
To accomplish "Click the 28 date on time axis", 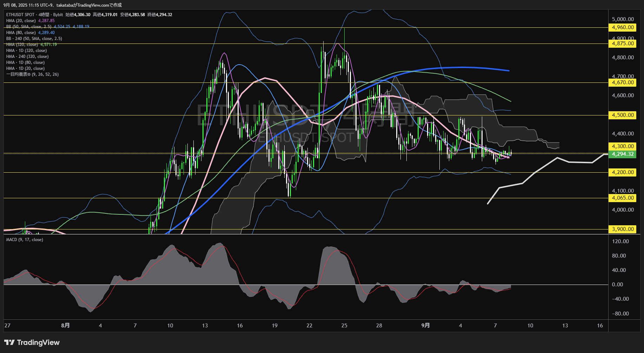I will (x=379, y=326).
